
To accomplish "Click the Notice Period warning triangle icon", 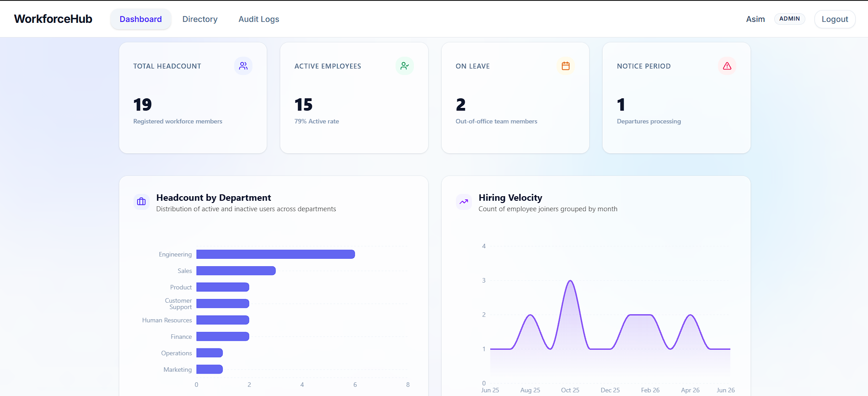I will pos(727,66).
